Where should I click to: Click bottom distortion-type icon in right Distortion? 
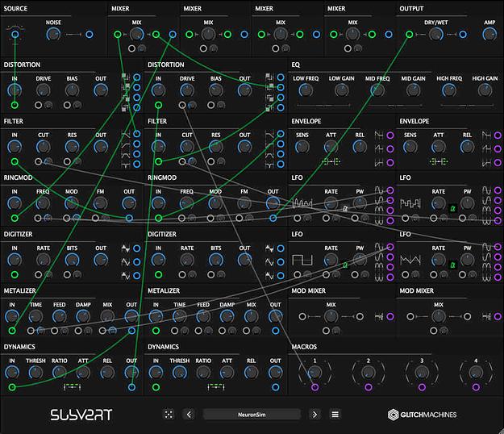[x=269, y=107]
